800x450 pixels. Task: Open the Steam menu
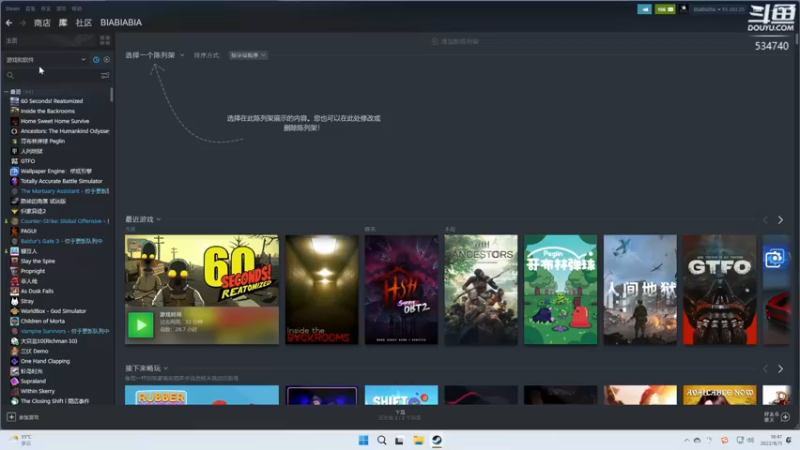[13, 9]
